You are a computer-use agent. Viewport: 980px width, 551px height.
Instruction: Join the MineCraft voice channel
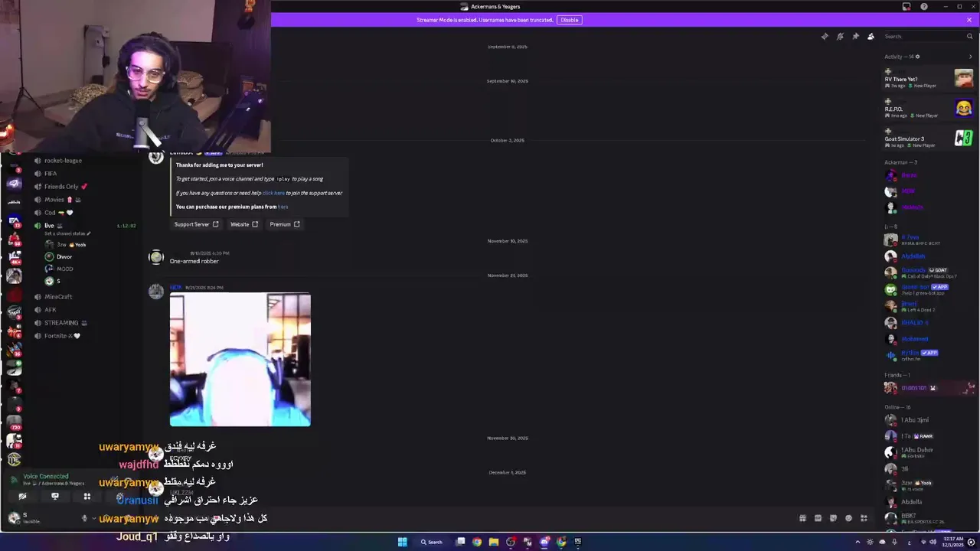[83, 297]
